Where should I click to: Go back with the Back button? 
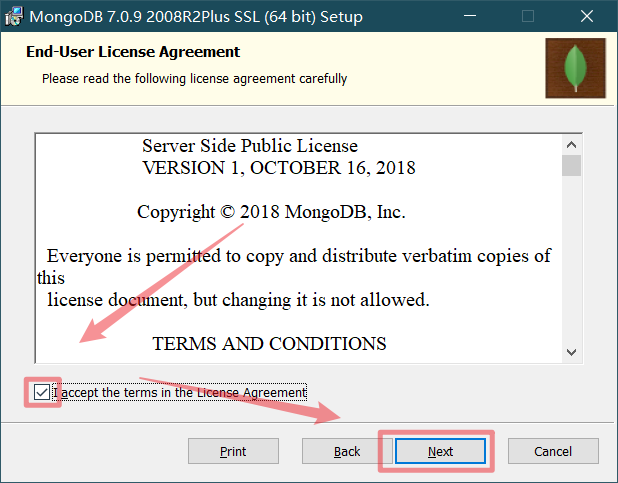click(x=347, y=451)
